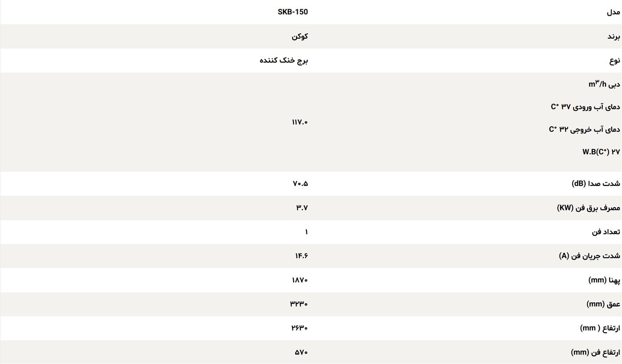Select the کوکن brand value
622x364 pixels.
pyautogui.click(x=300, y=36)
